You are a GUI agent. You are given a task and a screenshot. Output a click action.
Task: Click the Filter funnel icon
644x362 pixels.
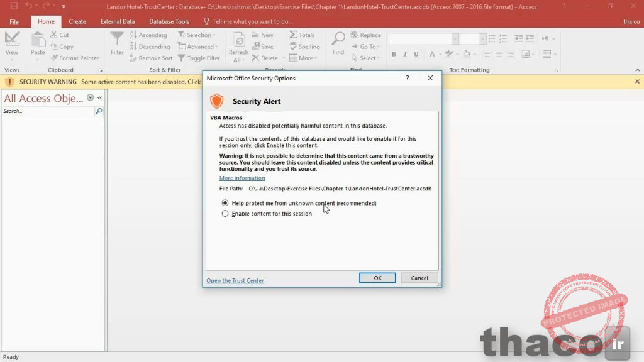coord(117,40)
